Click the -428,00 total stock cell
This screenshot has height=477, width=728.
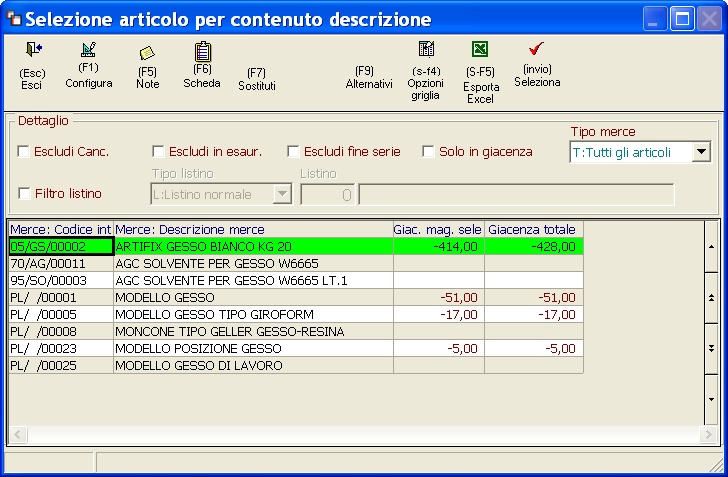(534, 246)
